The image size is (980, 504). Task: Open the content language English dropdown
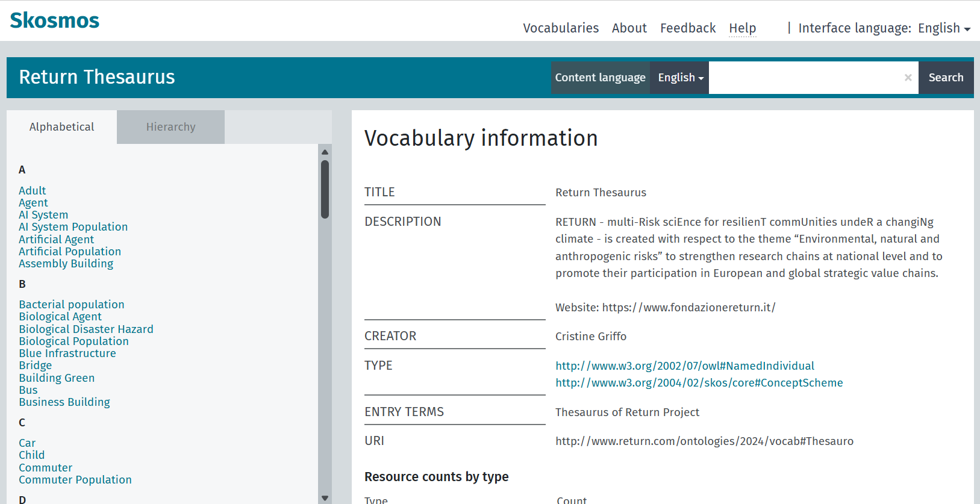click(x=679, y=78)
